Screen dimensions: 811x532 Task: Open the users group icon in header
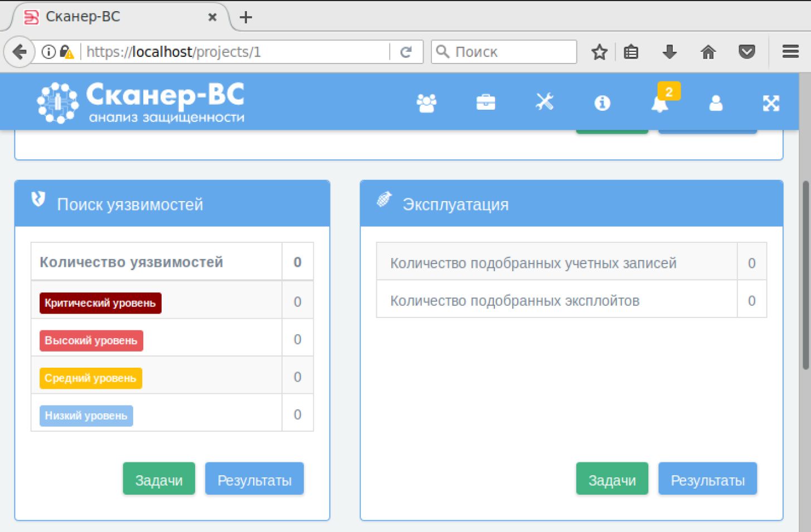pyautogui.click(x=426, y=103)
